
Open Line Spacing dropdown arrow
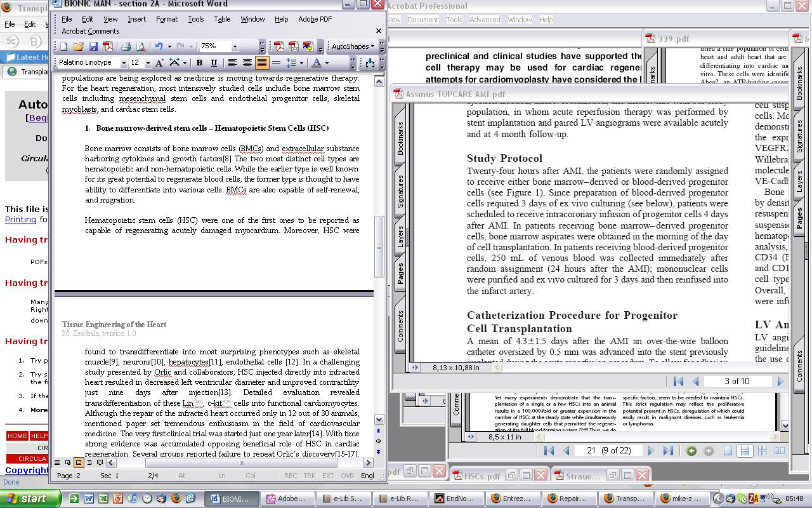coord(301,63)
